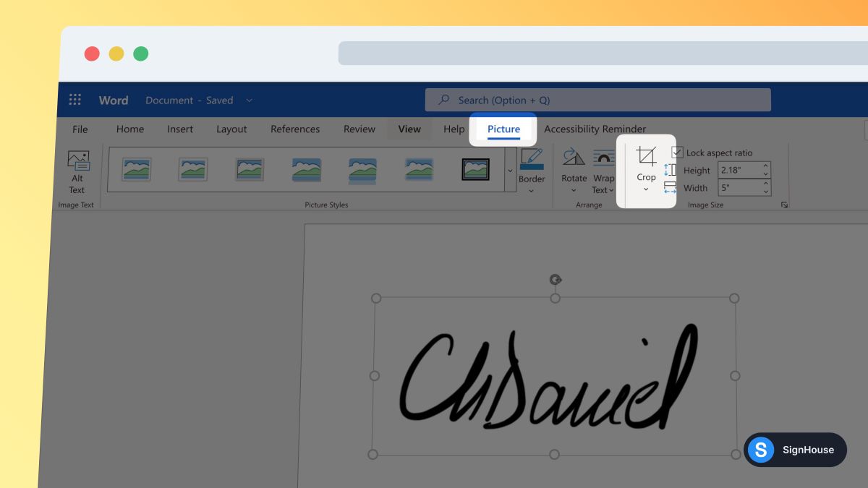Click the Document Saved title dropdown
868x488 pixels.
pos(249,100)
